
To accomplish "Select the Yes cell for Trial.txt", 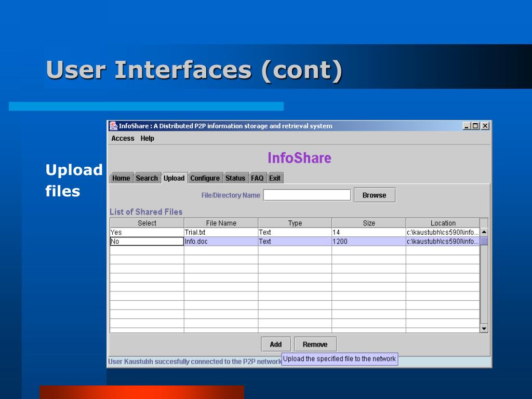I will 147,232.
